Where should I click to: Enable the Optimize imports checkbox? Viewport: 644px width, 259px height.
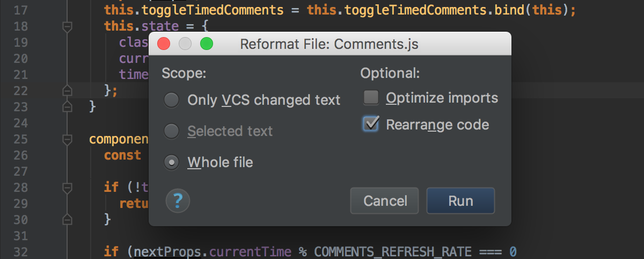pos(371,98)
